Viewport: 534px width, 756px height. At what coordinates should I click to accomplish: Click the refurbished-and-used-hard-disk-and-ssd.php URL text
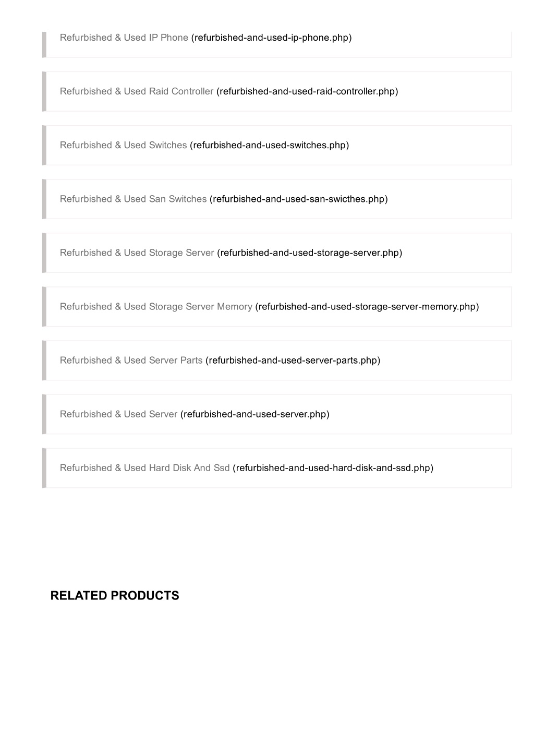(333, 467)
